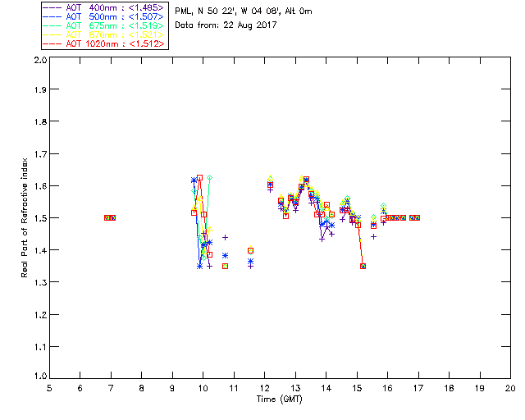The image size is (525, 420).
Task: Click the x-axis label 16
Action: [388, 388]
